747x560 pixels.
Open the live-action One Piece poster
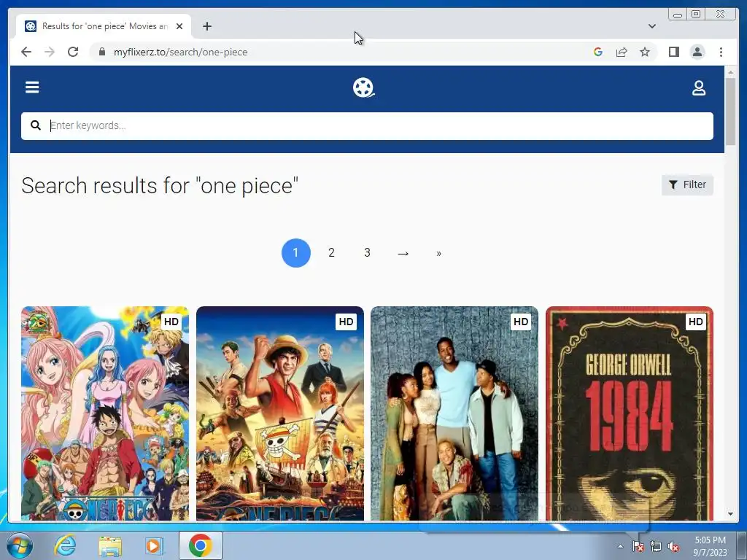[x=279, y=413]
